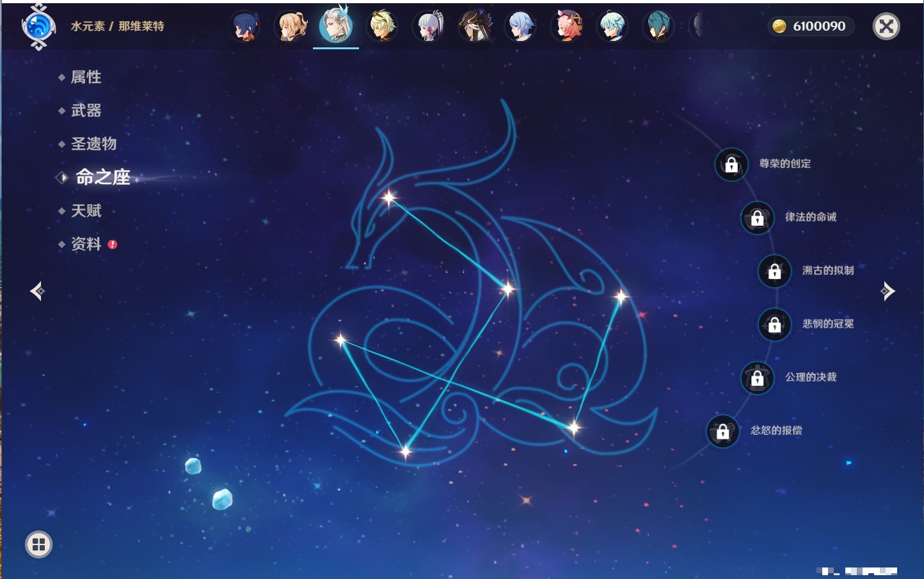Click the four-square grid button
924x579 pixels.
pos(38,544)
